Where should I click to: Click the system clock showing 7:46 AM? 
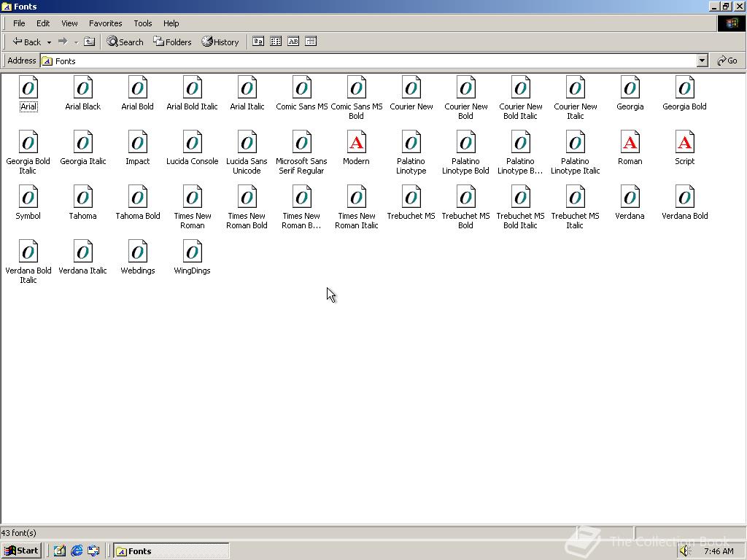point(719,551)
